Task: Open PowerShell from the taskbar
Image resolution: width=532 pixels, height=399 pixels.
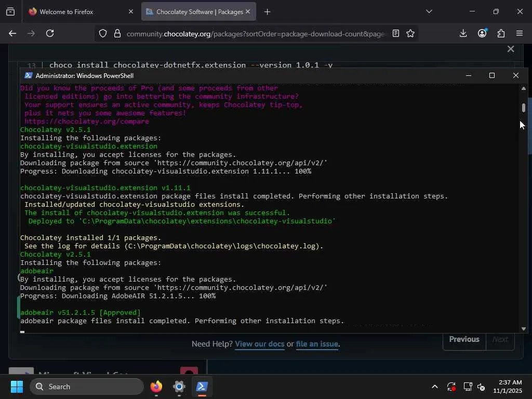Action: click(202, 387)
